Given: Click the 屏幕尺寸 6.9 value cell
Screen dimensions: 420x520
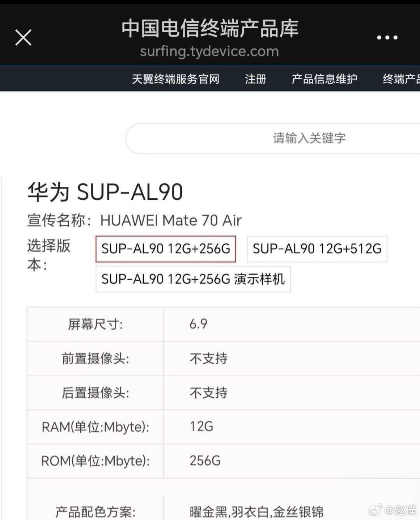Looking at the screenshot, I should pos(198,324).
